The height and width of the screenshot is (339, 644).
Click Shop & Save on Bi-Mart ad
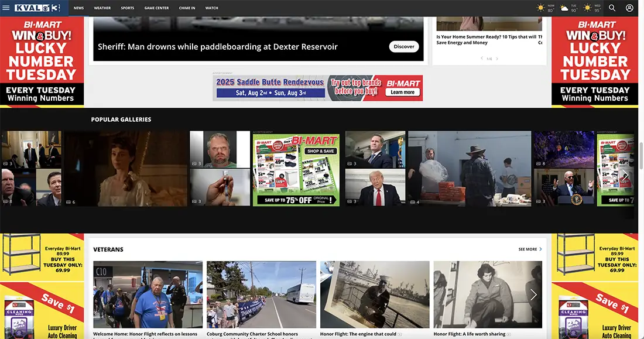pos(321,151)
